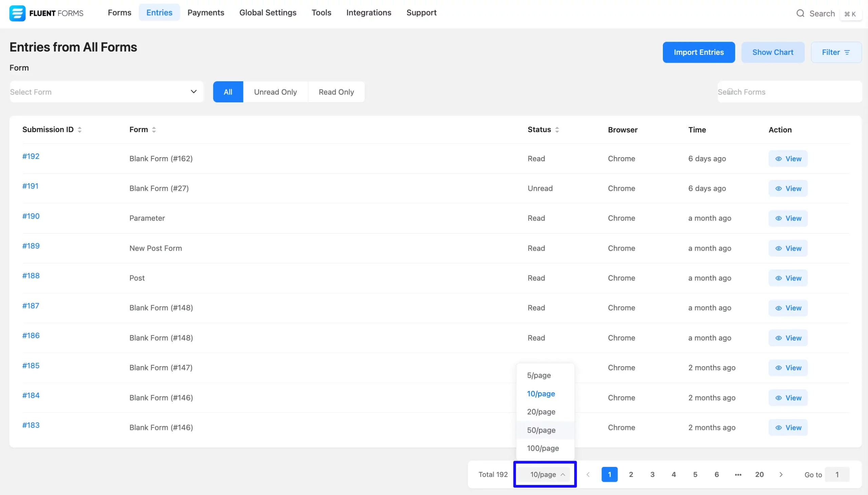868x495 pixels.
Task: Click the Fluent Forms logo icon
Action: click(18, 13)
